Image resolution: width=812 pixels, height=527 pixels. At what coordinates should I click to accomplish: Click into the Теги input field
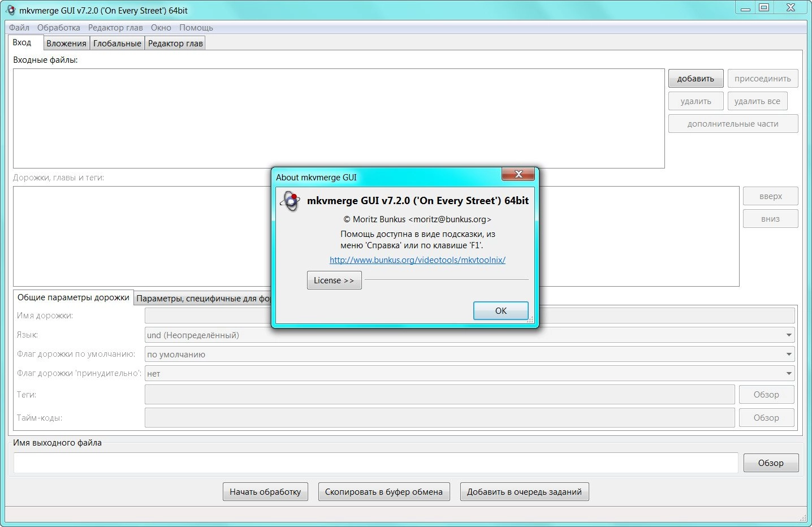click(x=439, y=395)
